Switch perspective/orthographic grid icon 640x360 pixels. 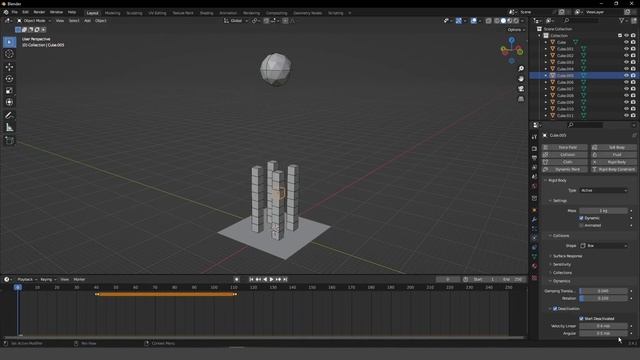(521, 99)
